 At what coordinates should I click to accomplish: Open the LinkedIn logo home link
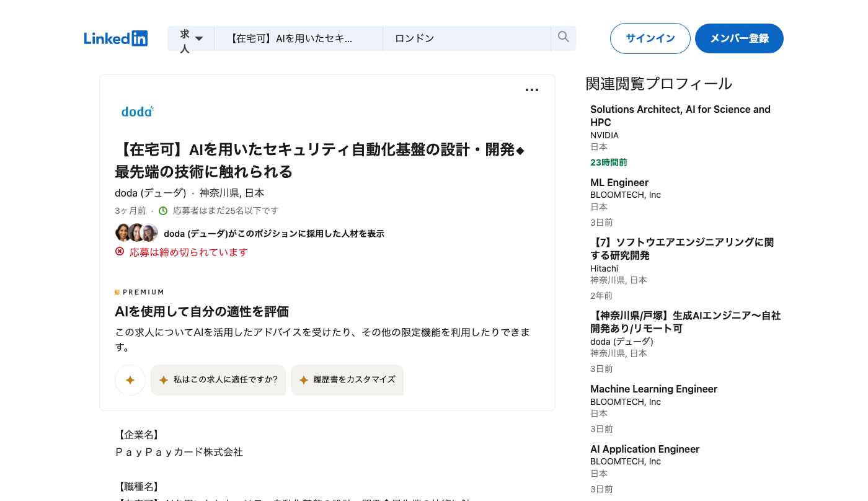click(116, 38)
